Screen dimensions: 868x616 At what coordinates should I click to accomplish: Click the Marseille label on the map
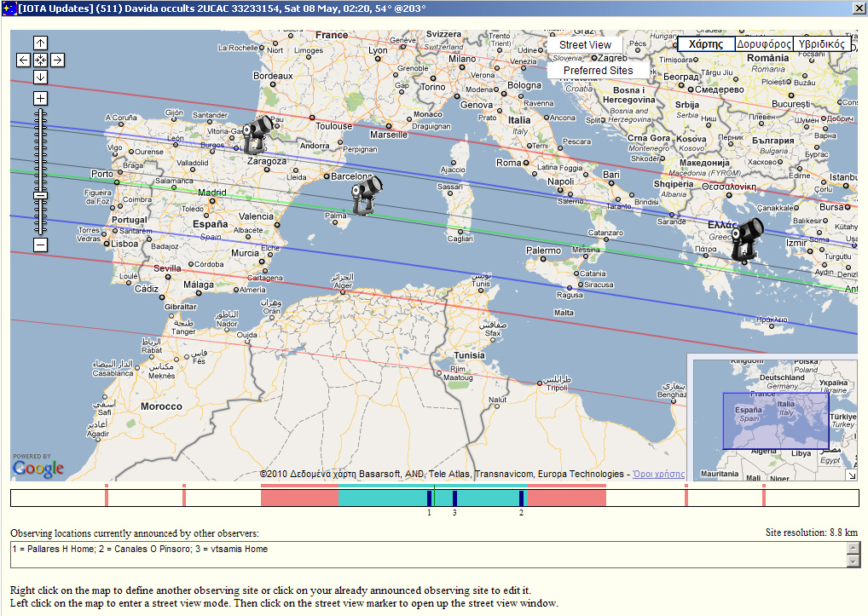(x=389, y=135)
